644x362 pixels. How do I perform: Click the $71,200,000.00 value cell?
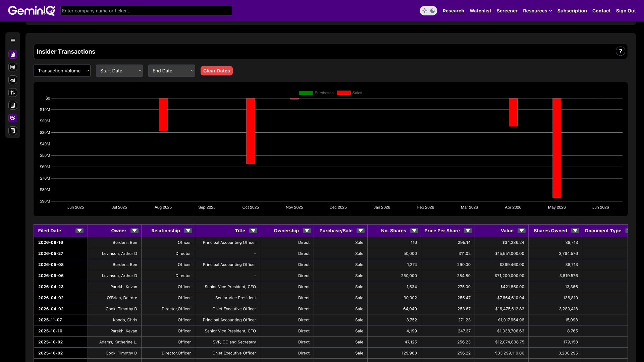tap(501, 276)
